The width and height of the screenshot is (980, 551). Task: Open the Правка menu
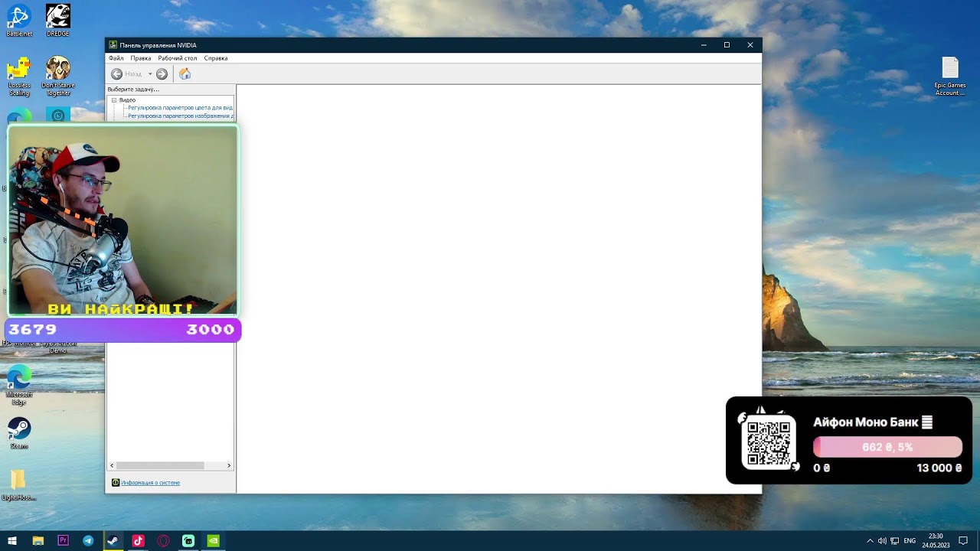(x=140, y=58)
